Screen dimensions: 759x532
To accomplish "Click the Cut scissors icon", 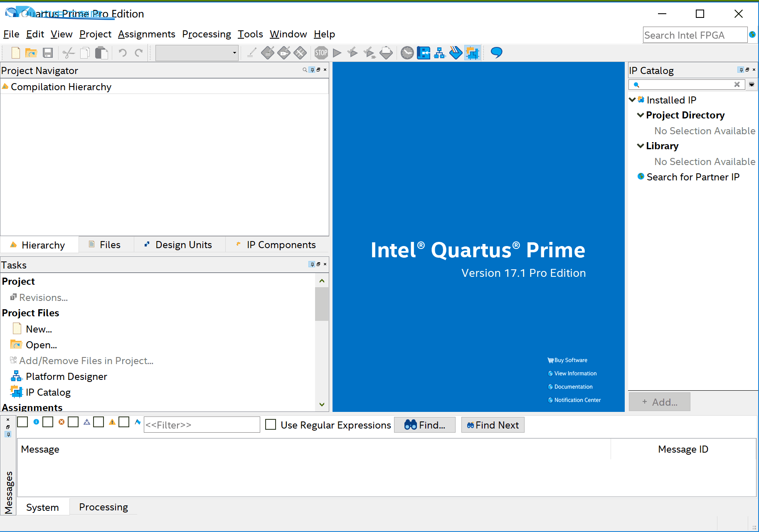I will (69, 53).
